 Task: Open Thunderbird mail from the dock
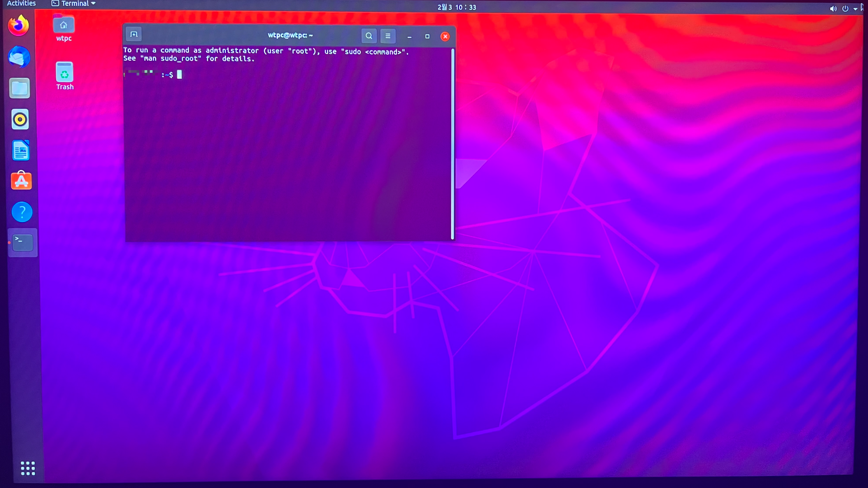click(19, 57)
